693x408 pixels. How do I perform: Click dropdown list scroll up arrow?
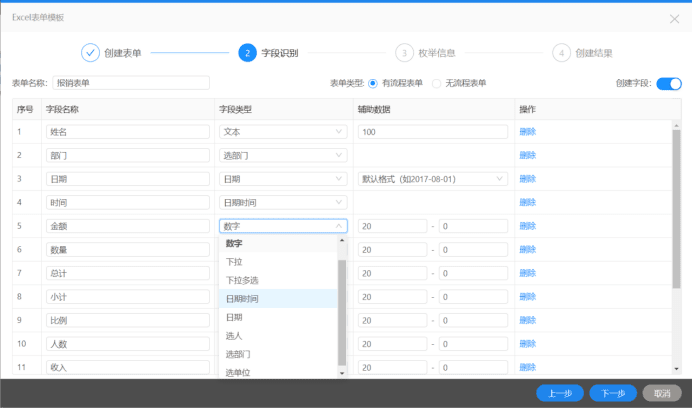(342, 240)
